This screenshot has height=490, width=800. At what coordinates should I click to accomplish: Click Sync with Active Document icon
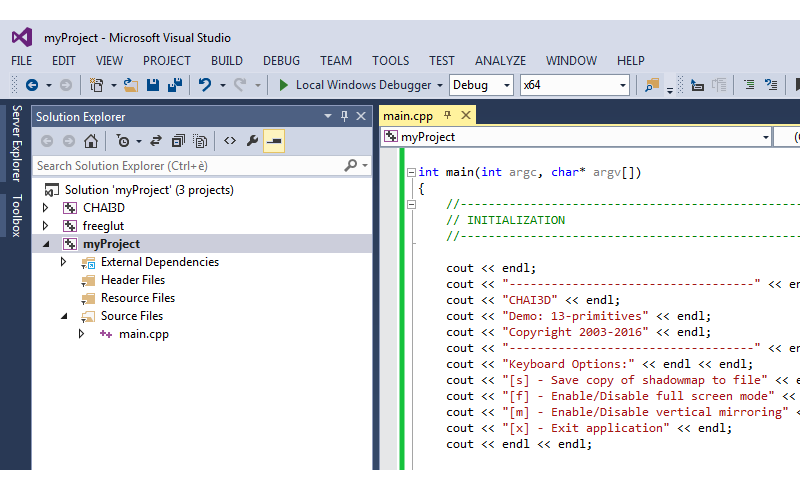pyautogui.click(x=156, y=141)
